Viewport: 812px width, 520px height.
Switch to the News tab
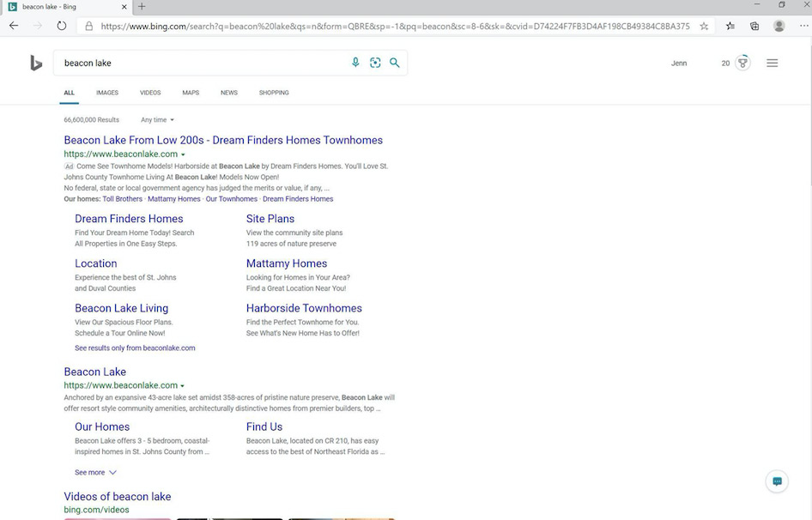coord(229,93)
